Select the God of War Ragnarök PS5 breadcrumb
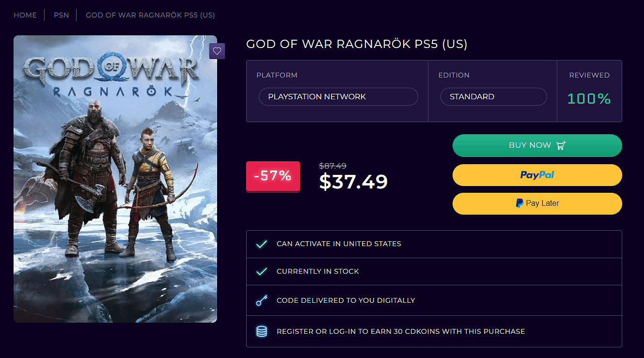Screen dimensions: 644x358 tap(150, 15)
